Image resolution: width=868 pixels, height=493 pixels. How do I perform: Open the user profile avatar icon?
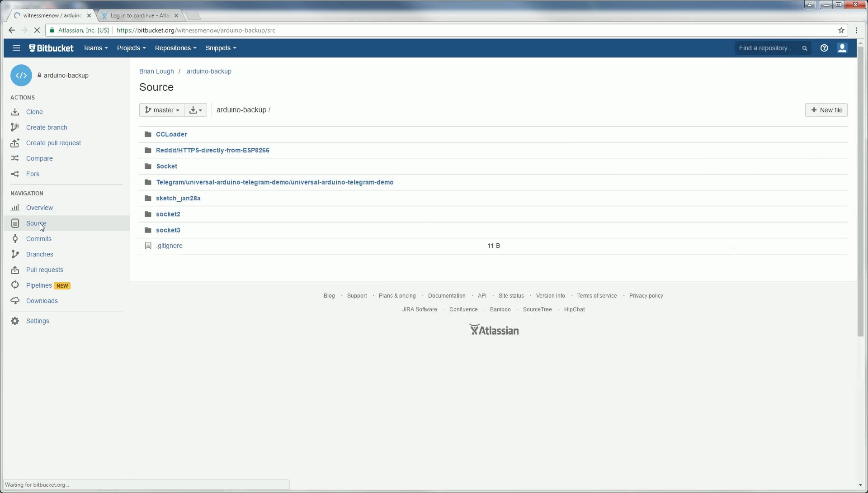pos(842,48)
